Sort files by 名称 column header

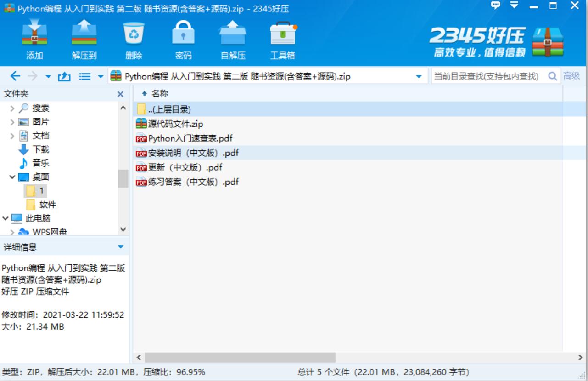(x=160, y=94)
